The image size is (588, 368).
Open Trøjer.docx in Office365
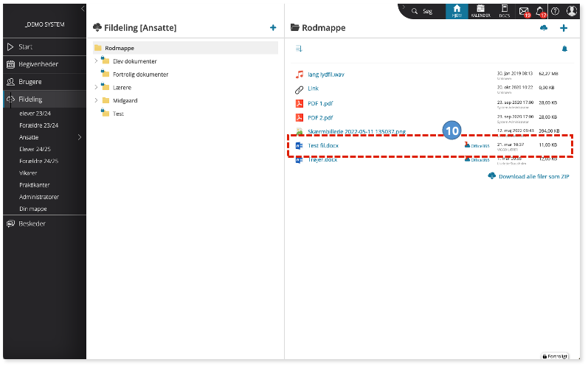point(477,159)
